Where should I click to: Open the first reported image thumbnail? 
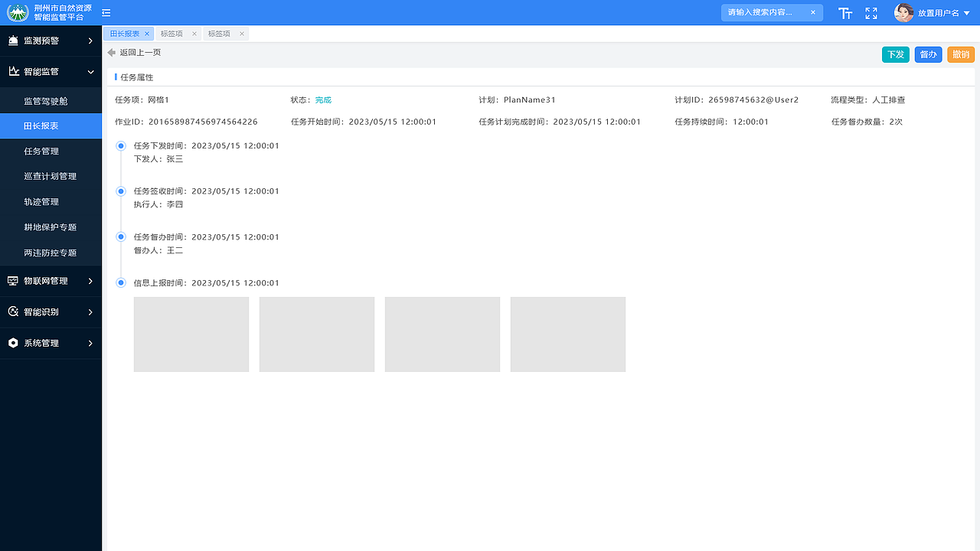pyautogui.click(x=191, y=334)
